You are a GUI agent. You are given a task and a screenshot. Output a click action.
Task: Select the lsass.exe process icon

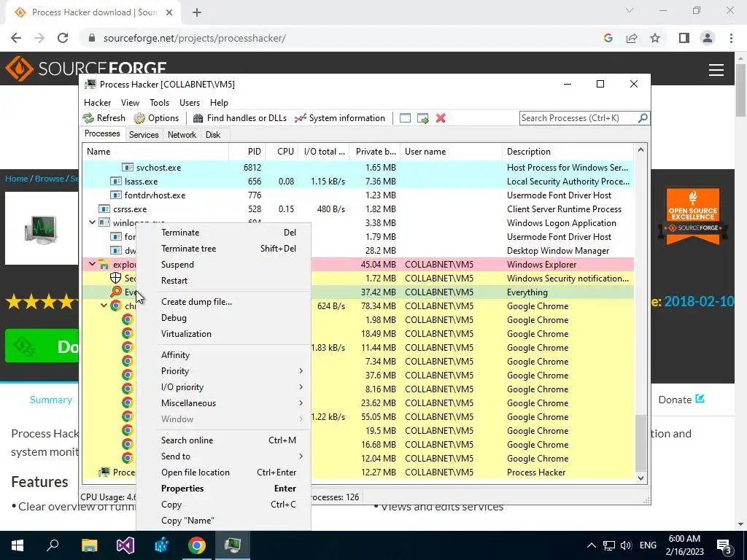[x=116, y=181]
